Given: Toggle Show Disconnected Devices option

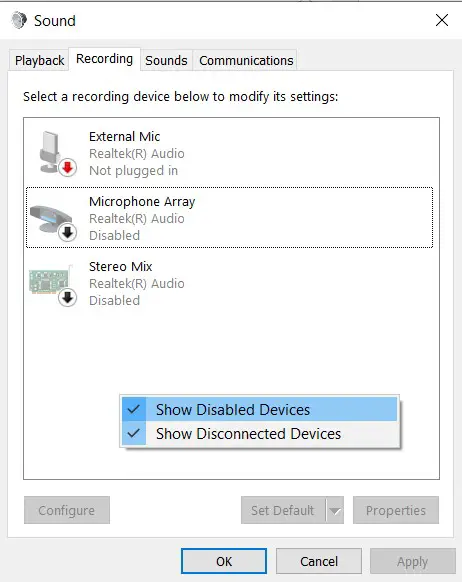Looking at the screenshot, I should coord(259,434).
